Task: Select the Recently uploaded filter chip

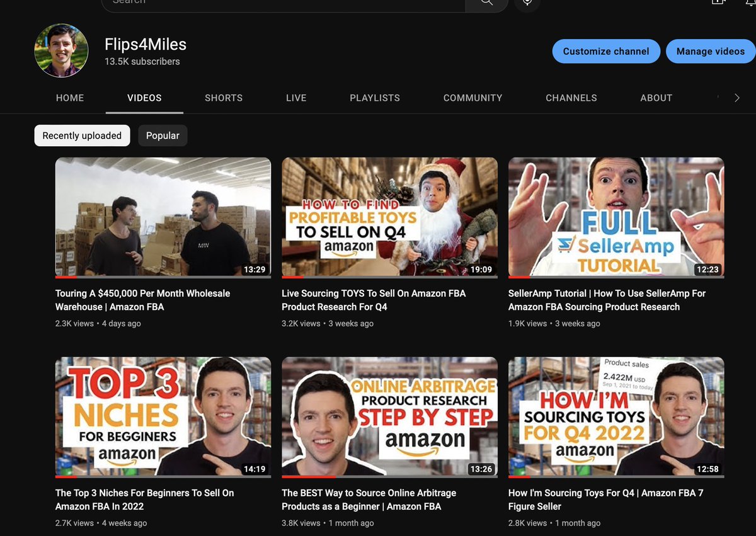Action: tap(82, 135)
